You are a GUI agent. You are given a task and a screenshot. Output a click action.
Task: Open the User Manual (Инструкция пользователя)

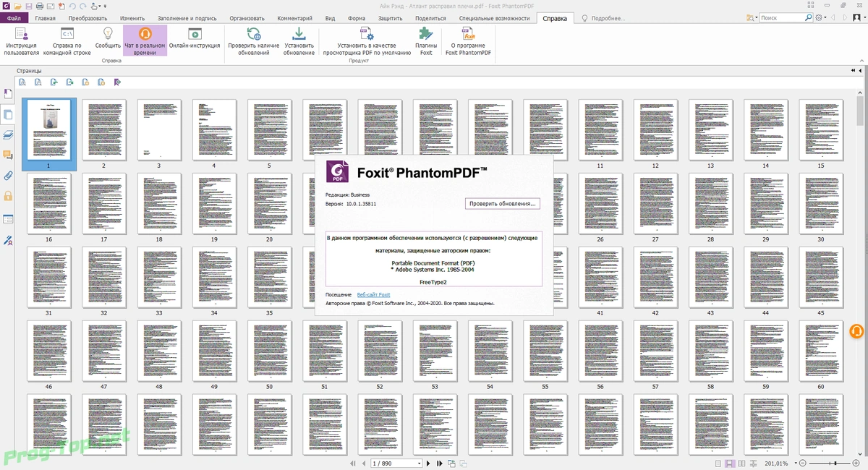pos(21,41)
